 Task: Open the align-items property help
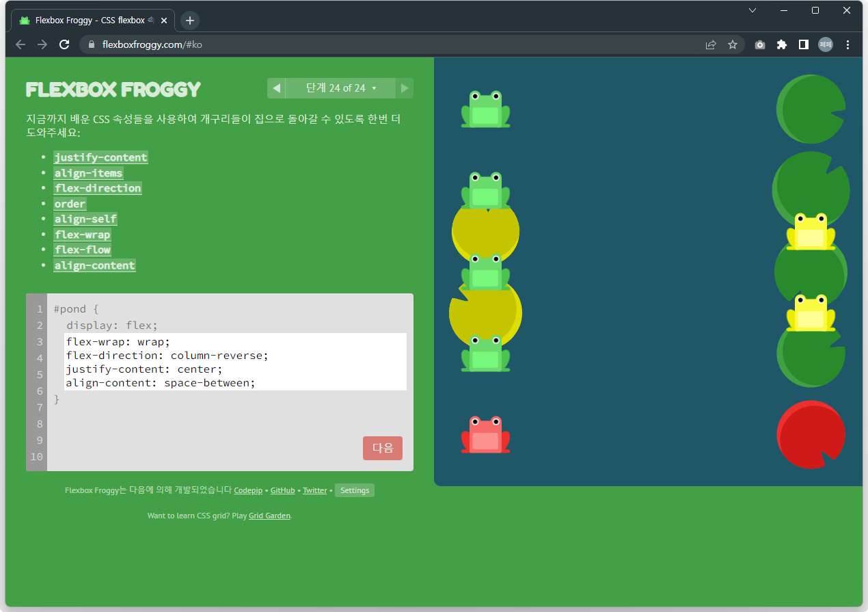[88, 173]
